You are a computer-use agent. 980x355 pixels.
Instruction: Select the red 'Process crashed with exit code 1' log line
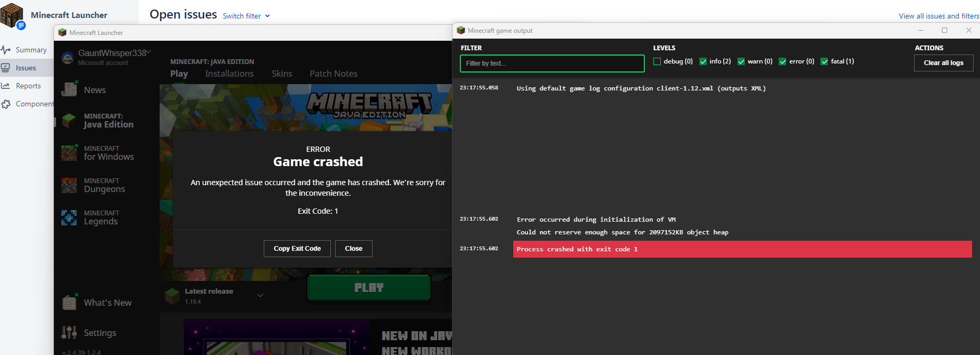(x=742, y=249)
